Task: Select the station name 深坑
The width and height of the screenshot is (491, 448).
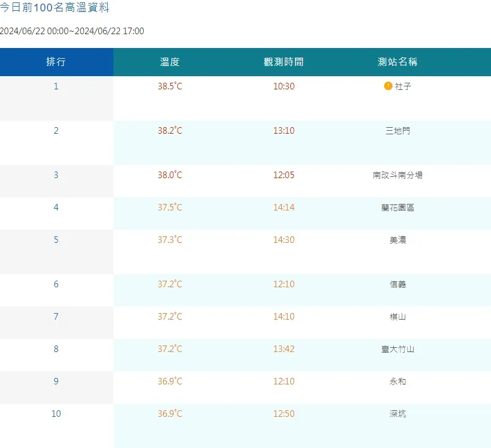Action: [397, 414]
